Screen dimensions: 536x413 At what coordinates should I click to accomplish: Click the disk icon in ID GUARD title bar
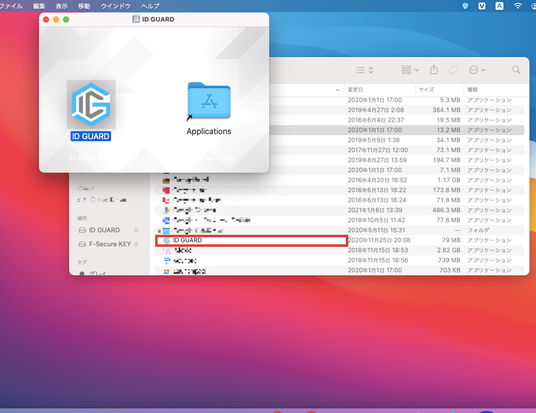tap(136, 19)
